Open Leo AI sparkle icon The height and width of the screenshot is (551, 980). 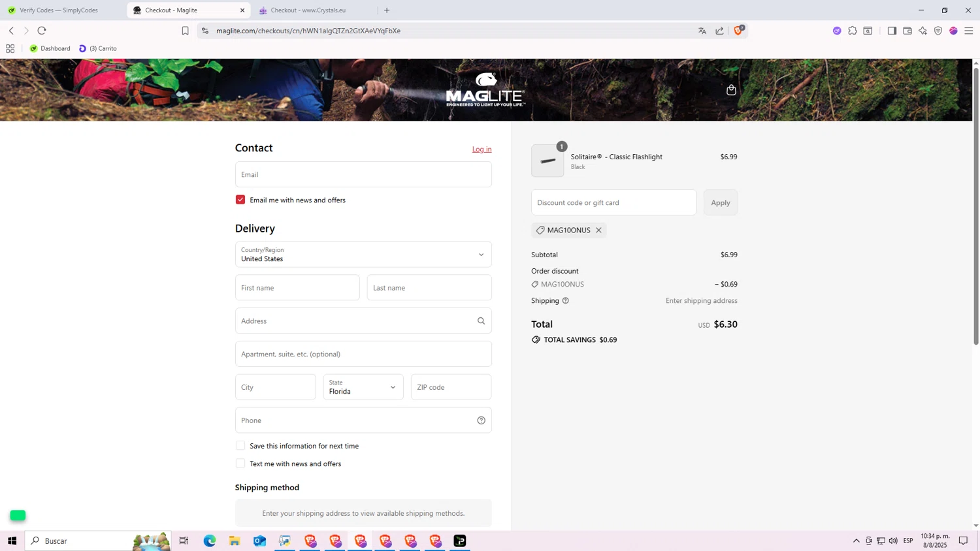pos(923,31)
